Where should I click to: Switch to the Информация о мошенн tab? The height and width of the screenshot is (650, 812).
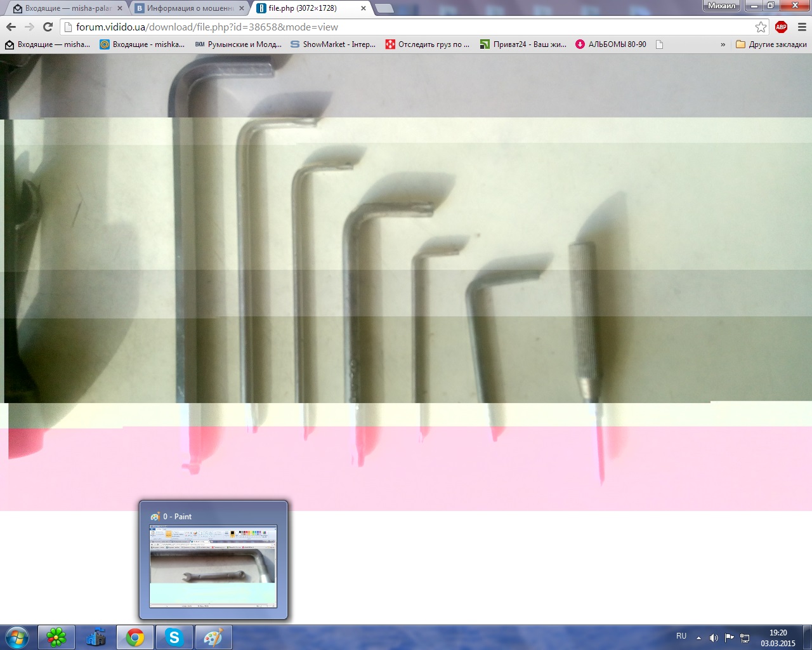[x=190, y=8]
